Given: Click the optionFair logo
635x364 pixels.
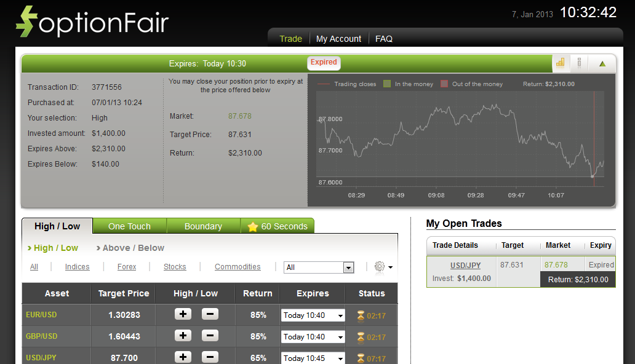Looking at the screenshot, I should pyautogui.click(x=92, y=22).
